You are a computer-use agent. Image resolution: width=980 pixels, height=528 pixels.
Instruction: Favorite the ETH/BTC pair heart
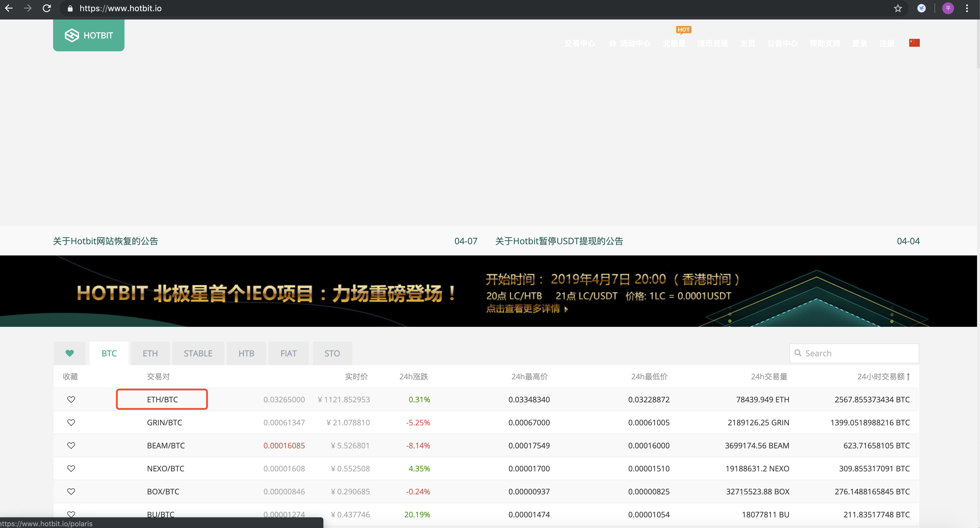(71, 399)
